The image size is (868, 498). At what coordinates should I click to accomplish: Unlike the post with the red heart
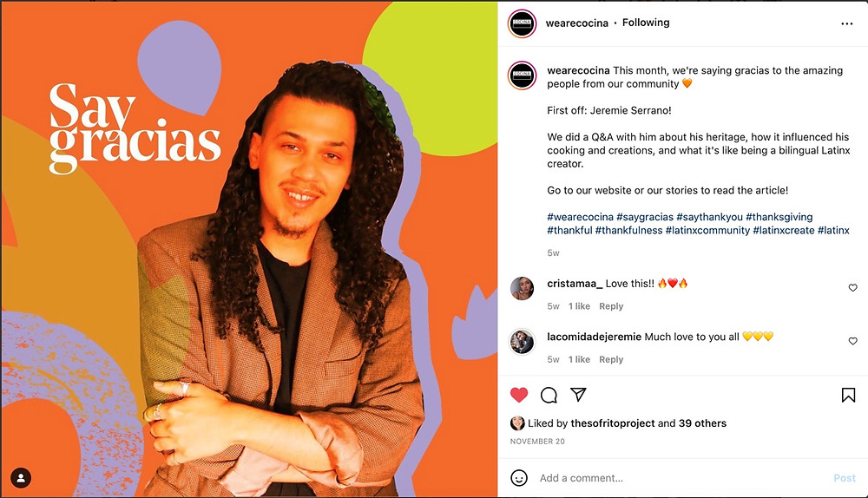pyautogui.click(x=519, y=395)
